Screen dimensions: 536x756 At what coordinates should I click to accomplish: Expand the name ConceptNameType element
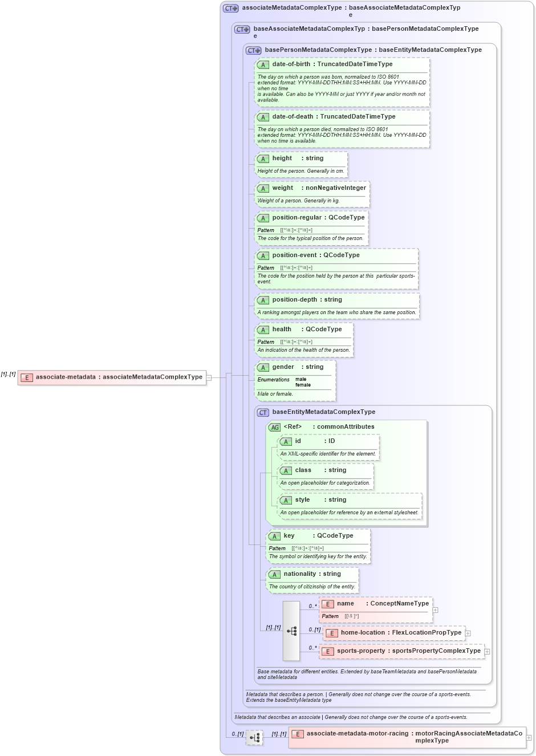[x=435, y=610]
